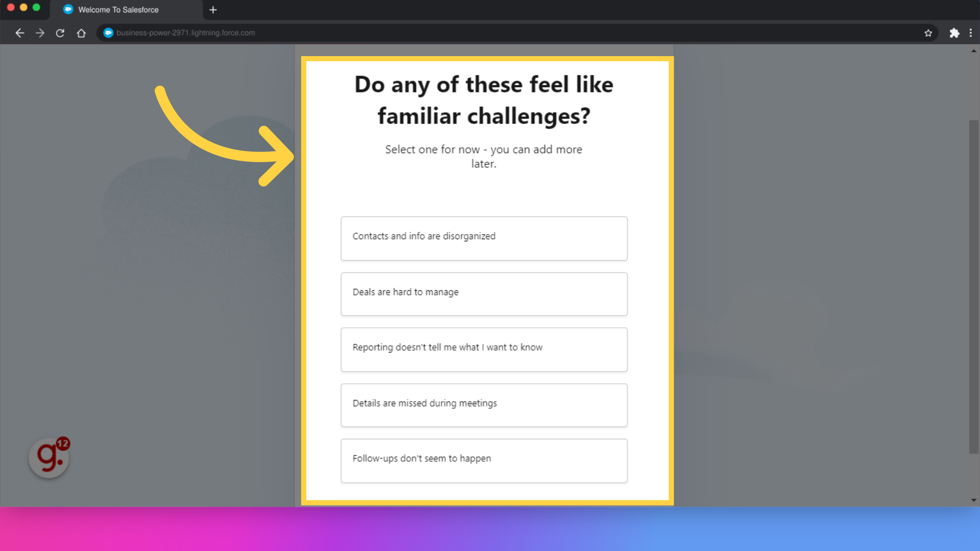This screenshot has height=551, width=980.
Task: Click the browser reload page icon
Action: [x=60, y=32]
